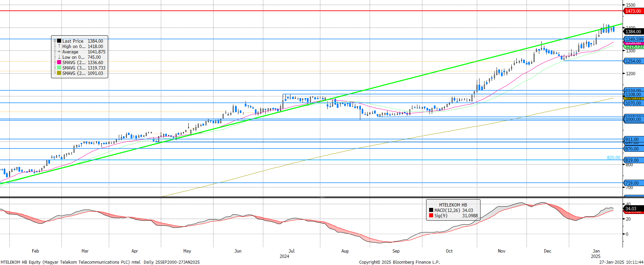Image resolution: width=644 pixels, height=265 pixels.
Task: Click the olive SMAVG 1091.03 swatch
Action: 59,73
